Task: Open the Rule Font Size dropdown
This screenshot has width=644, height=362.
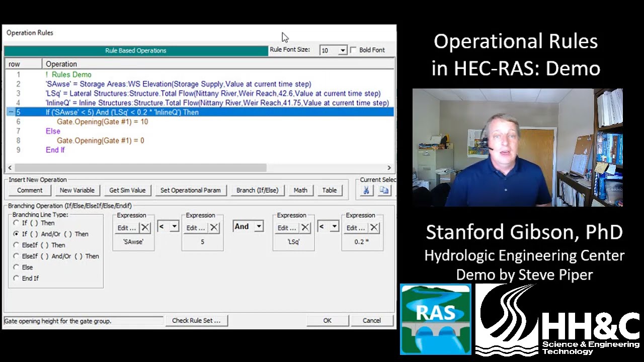Action: point(343,50)
